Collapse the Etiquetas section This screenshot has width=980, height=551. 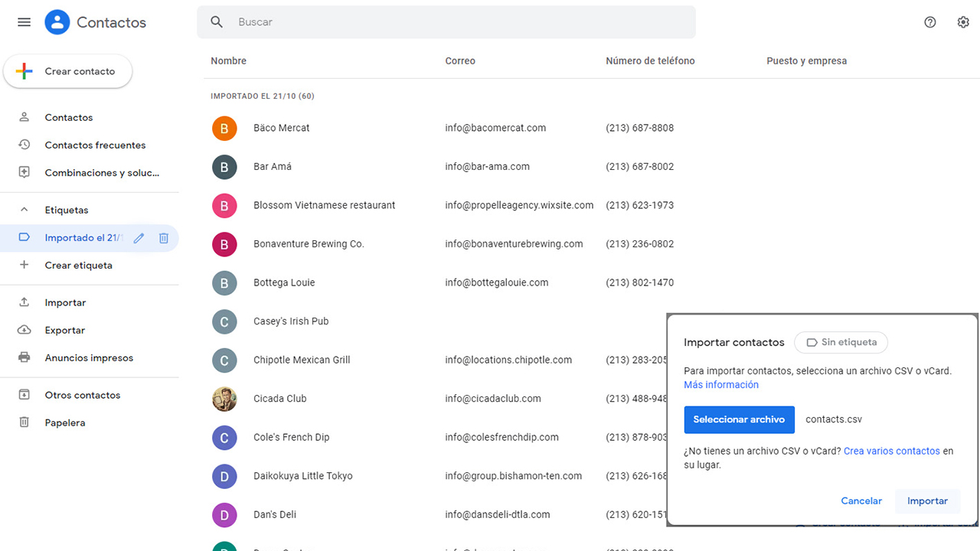pyautogui.click(x=24, y=210)
